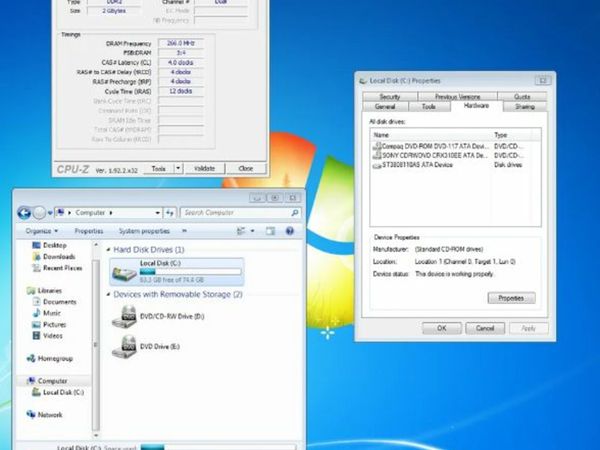The image size is (600, 450).
Task: Close the Local Disk Properties dialog
Action: [543, 81]
